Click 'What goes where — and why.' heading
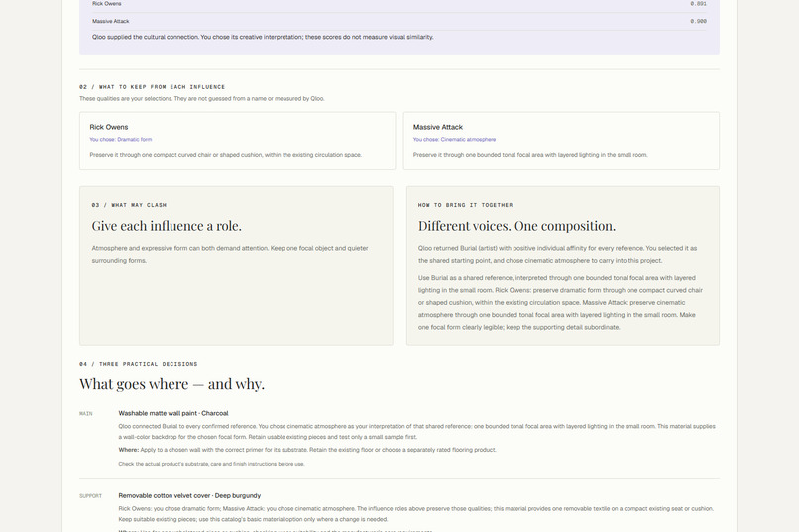The height and width of the screenshot is (532, 799). click(x=171, y=383)
